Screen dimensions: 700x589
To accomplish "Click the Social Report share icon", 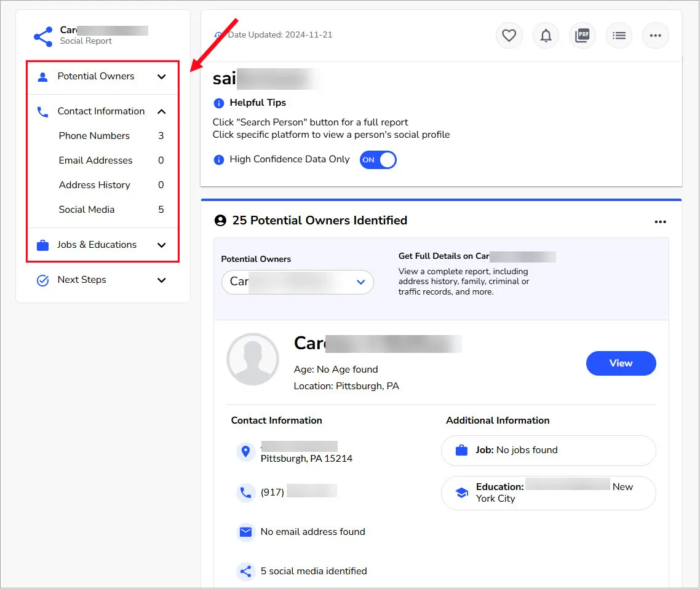I will tap(43, 36).
